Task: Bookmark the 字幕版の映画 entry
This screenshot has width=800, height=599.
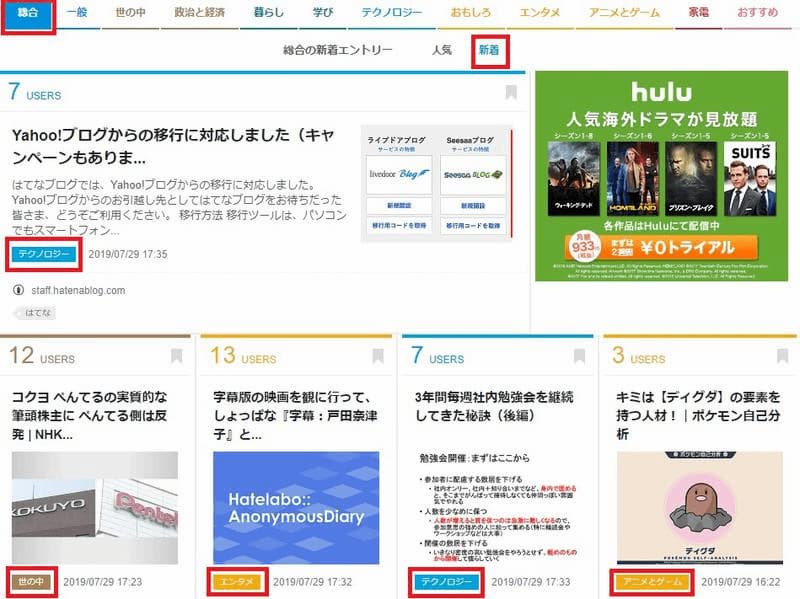Action: coord(378,356)
